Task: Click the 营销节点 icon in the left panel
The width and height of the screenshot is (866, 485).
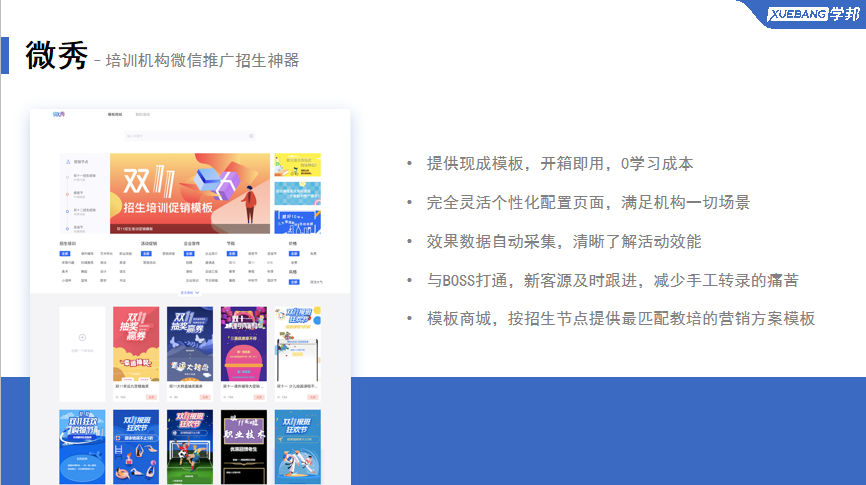Action: point(68,161)
